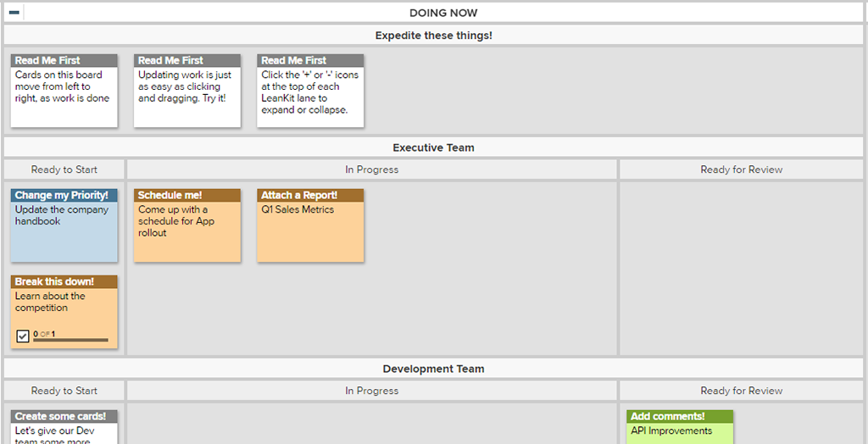Select the Attach a Report! card
868x444 pixels.
[x=310, y=225]
